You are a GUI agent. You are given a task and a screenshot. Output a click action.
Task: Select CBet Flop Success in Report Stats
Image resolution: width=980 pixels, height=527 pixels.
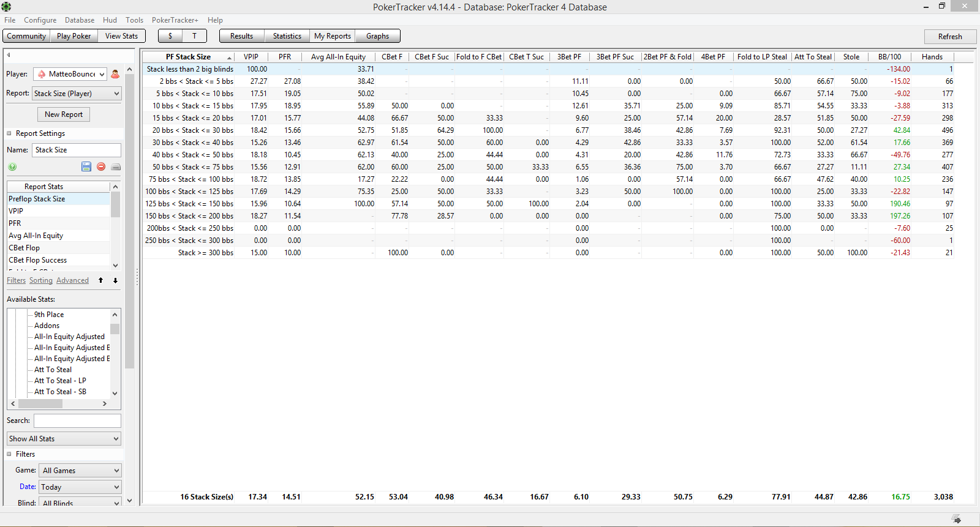point(59,260)
